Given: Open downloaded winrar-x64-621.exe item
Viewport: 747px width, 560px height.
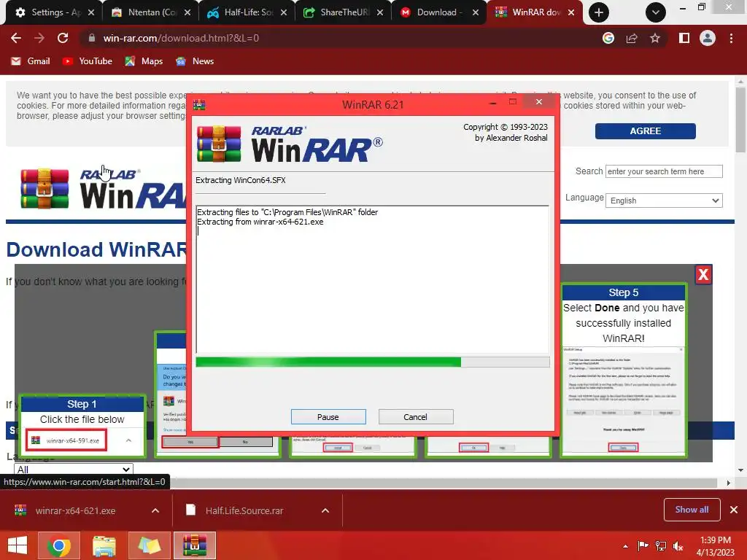Looking at the screenshot, I should point(75,510).
